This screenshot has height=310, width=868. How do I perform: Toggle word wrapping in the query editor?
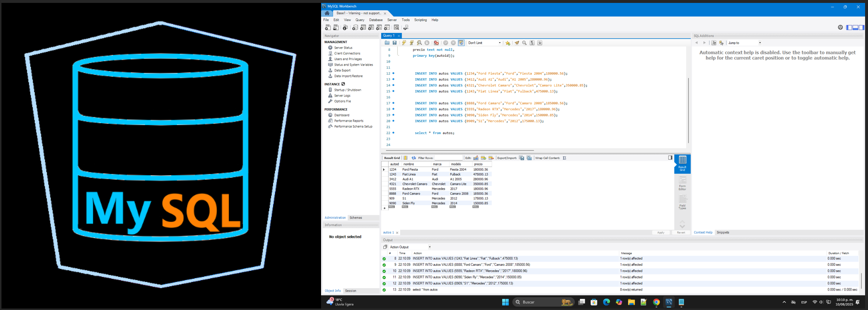click(540, 43)
